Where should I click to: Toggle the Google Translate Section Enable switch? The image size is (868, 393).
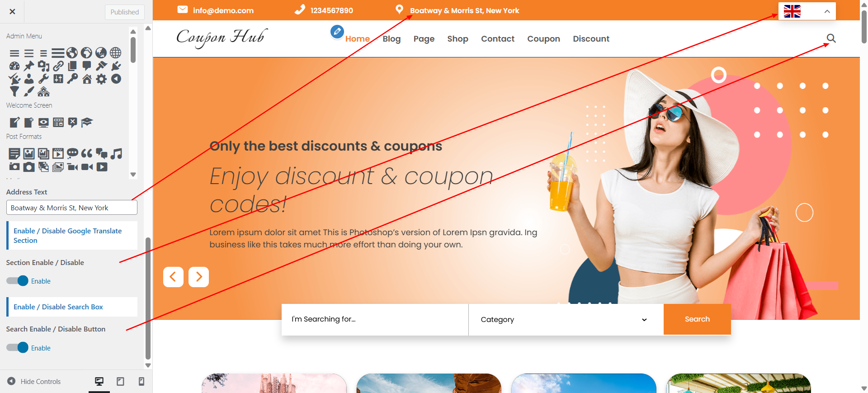(17, 281)
